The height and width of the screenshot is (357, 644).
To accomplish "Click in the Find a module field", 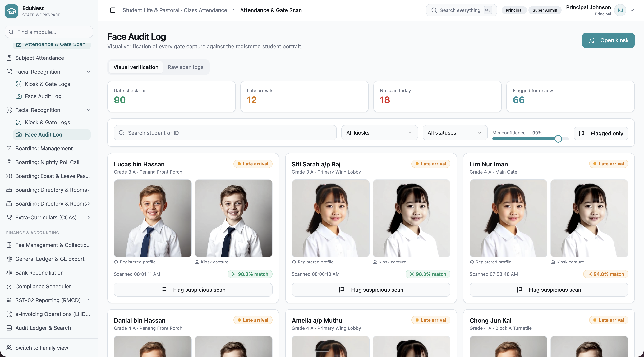I will click(x=49, y=32).
